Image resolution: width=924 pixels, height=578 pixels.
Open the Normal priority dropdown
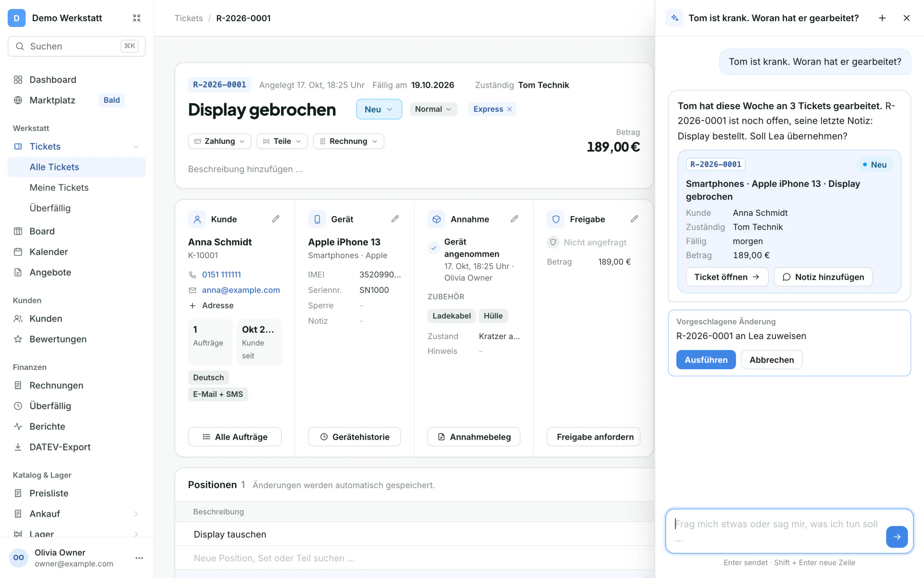(x=433, y=109)
